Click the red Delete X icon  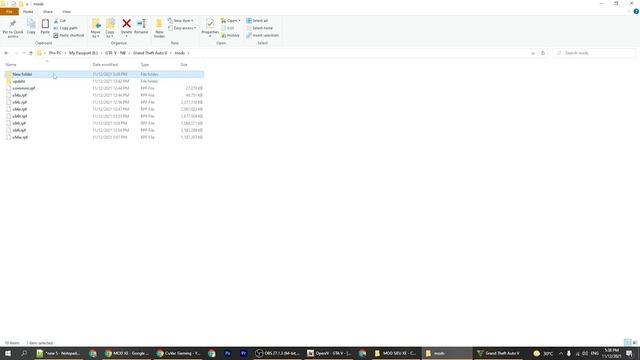[127, 24]
